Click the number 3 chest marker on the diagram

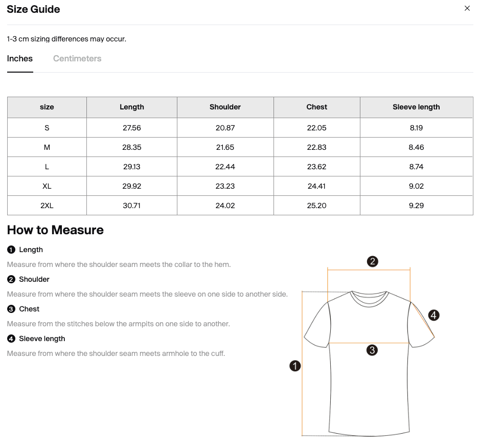[372, 350]
